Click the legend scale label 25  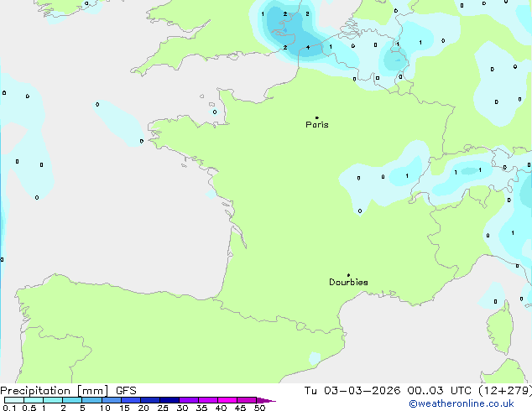pos(163,408)
